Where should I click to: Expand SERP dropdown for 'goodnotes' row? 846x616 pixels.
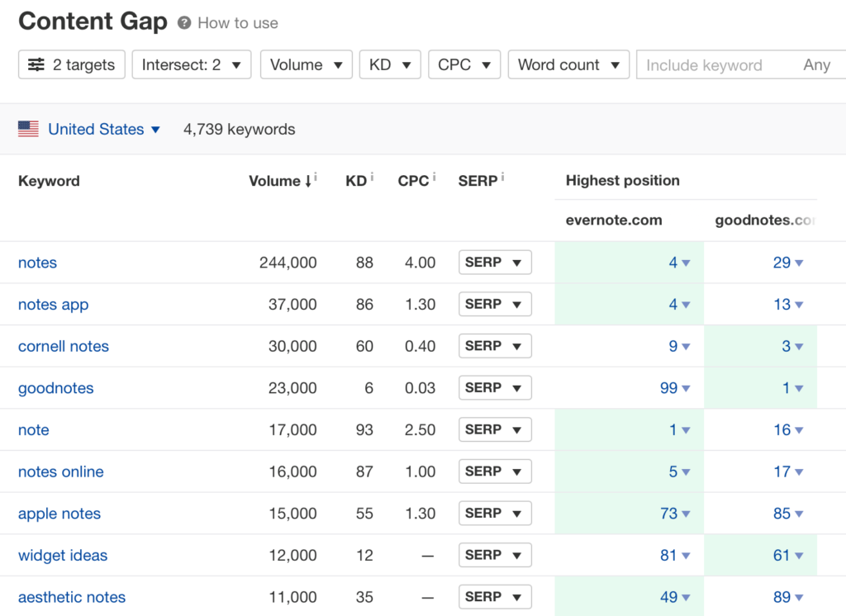pos(496,388)
